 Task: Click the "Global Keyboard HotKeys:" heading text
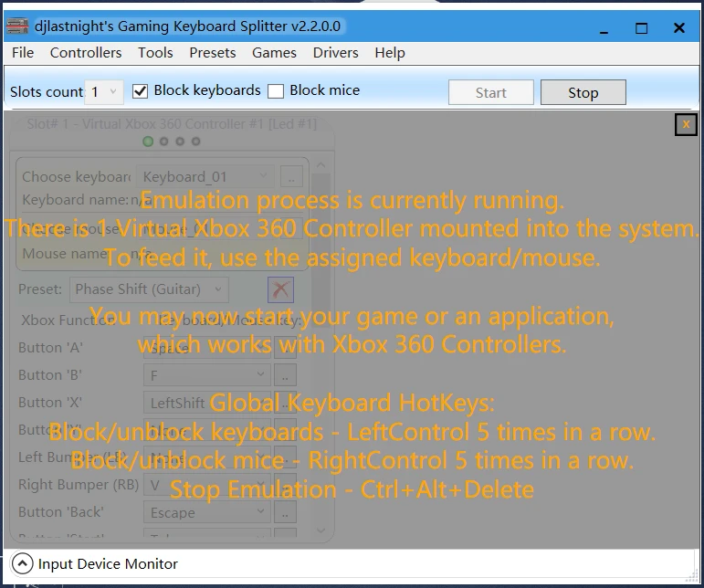(x=352, y=403)
